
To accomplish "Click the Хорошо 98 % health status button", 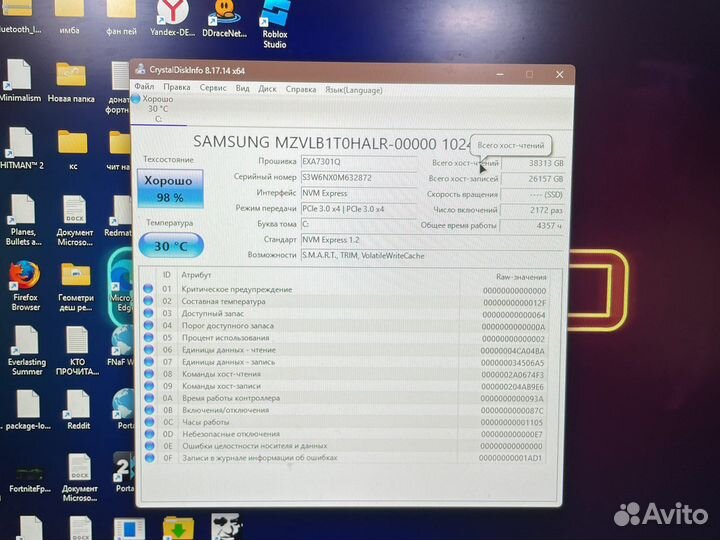I will (x=170, y=189).
